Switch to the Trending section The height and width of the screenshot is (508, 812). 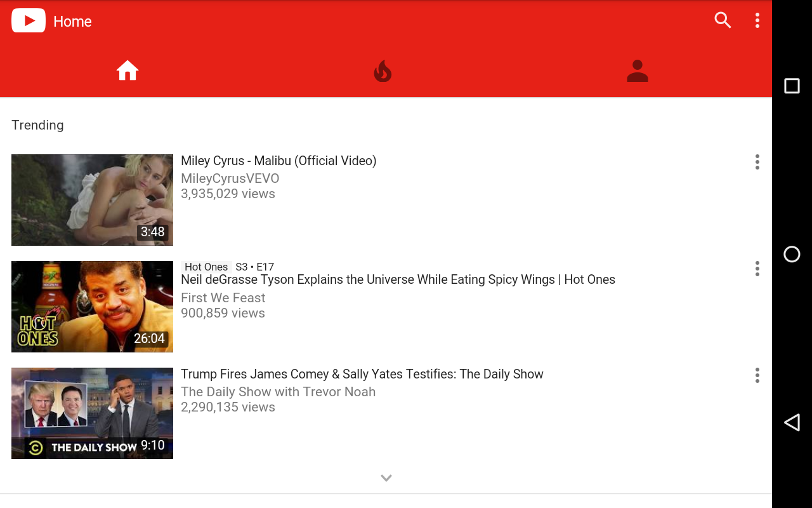coord(383,70)
